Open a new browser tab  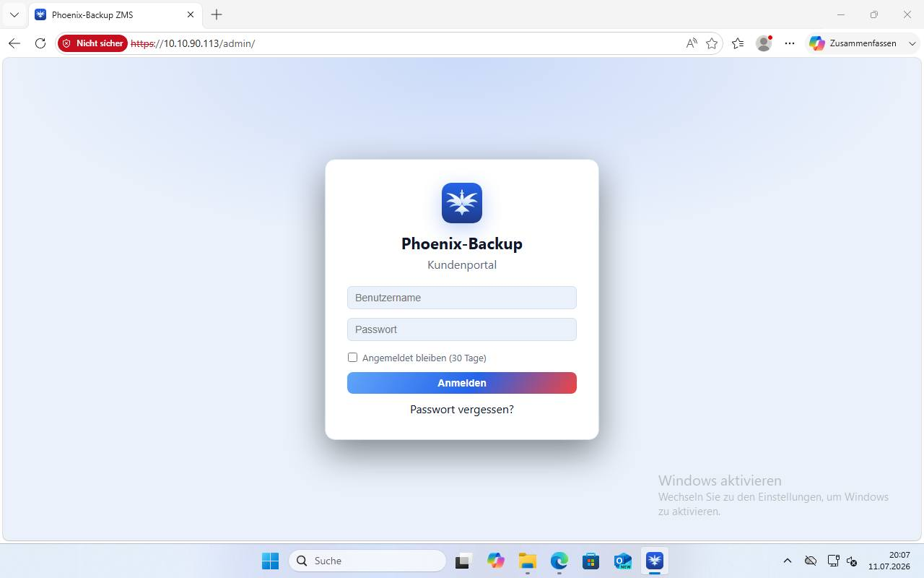[217, 14]
